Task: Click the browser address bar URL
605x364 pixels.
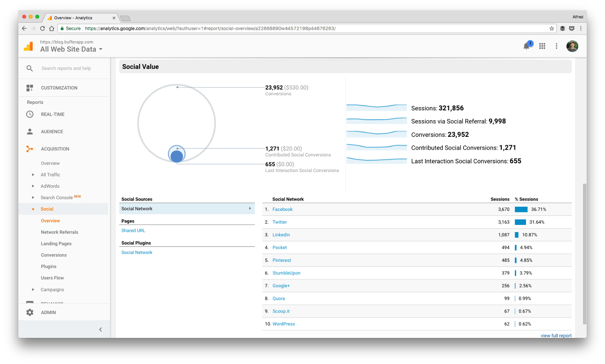Action: 210,28
